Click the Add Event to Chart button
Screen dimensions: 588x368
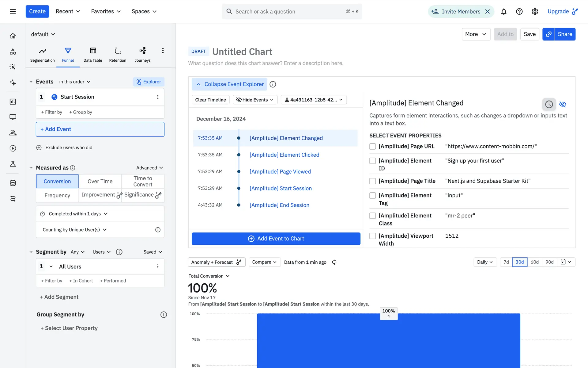click(276, 239)
